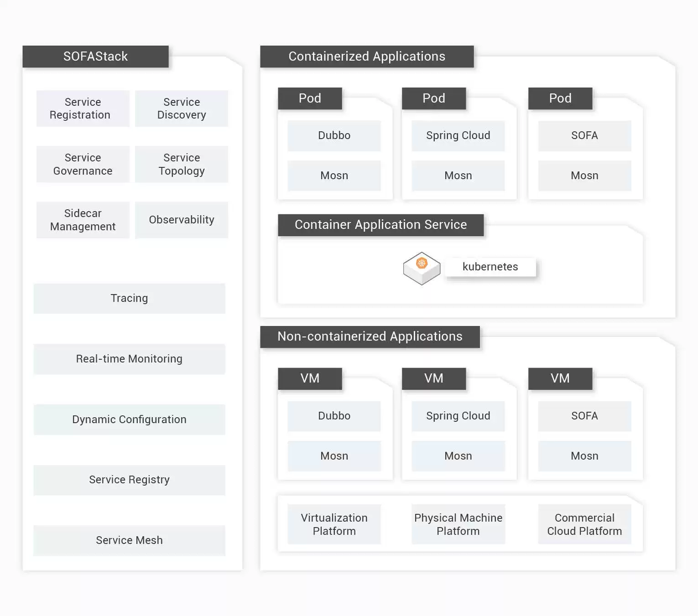Viewport: 698px width, 616px height.
Task: Click the kubernetes label box
Action: pyautogui.click(x=490, y=267)
